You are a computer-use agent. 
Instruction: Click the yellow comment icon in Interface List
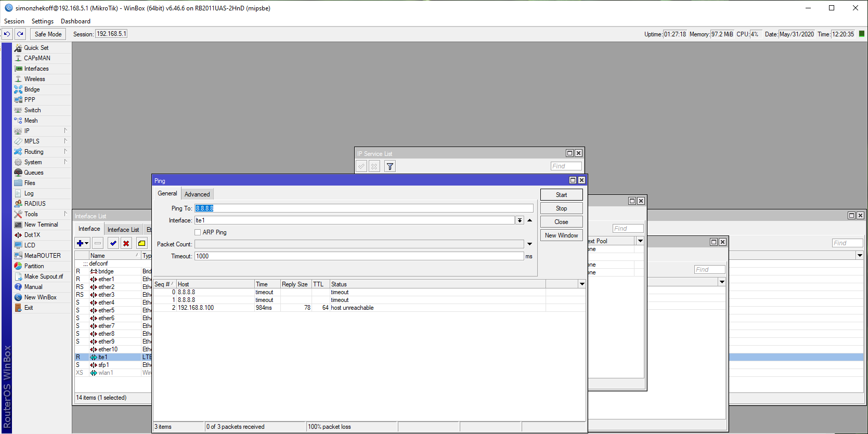pyautogui.click(x=141, y=243)
